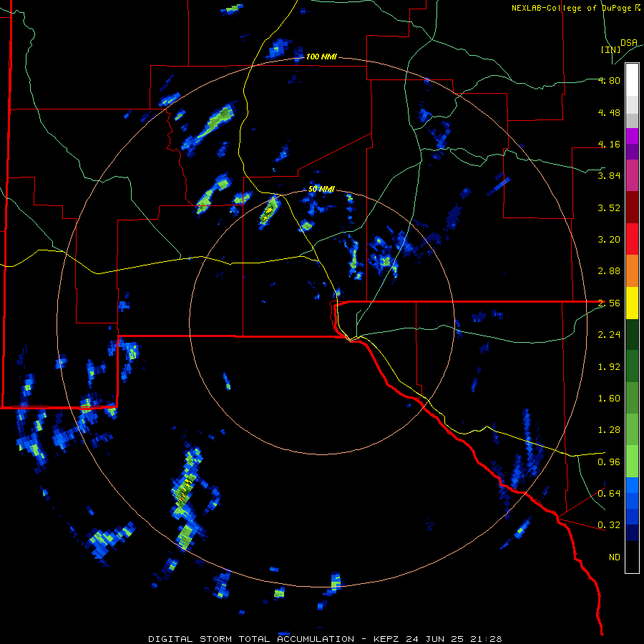Click the ND legend label
The image size is (644, 644).
[615, 557]
